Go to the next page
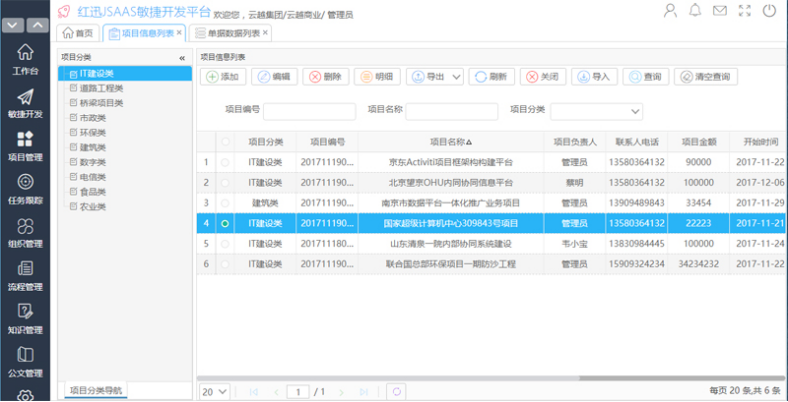 pyautogui.click(x=341, y=392)
